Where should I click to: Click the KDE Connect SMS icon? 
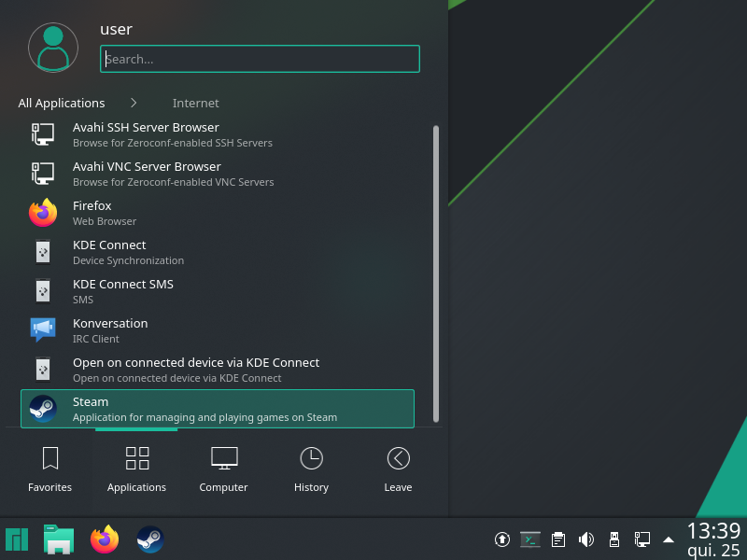43,291
